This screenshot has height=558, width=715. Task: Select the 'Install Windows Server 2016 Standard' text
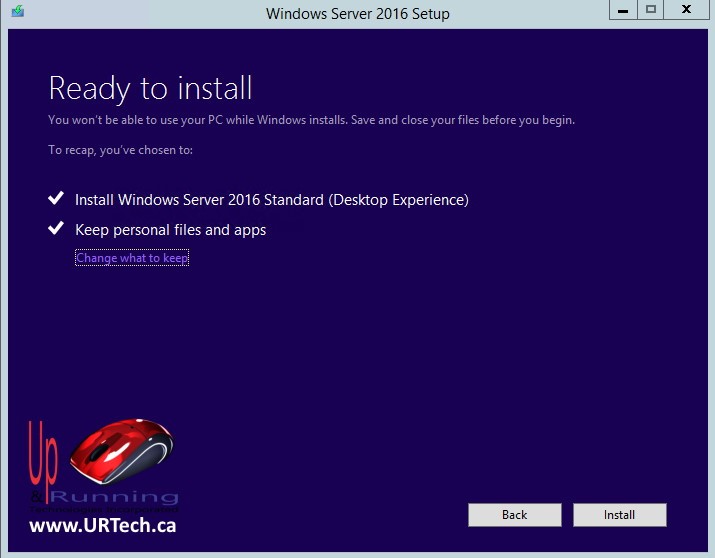[271, 200]
